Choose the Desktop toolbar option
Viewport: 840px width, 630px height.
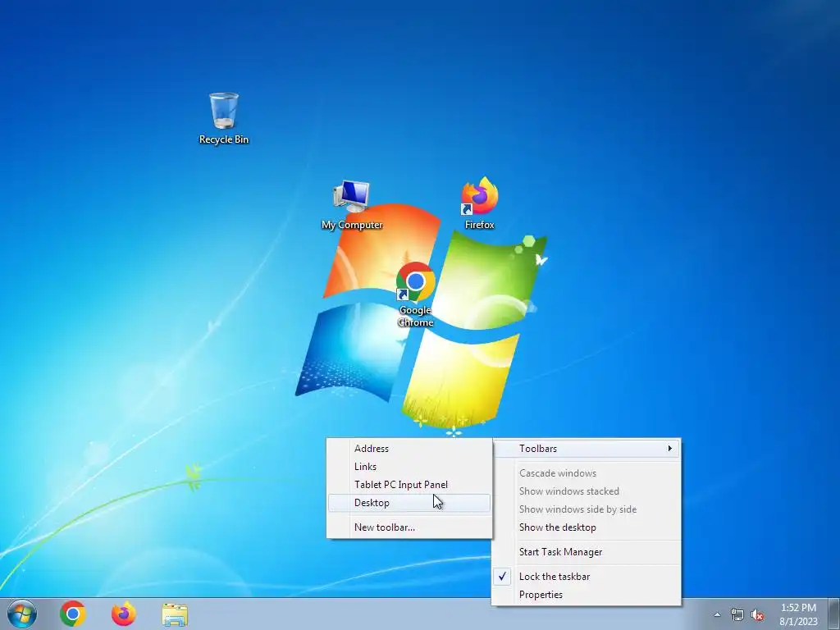pos(409,503)
